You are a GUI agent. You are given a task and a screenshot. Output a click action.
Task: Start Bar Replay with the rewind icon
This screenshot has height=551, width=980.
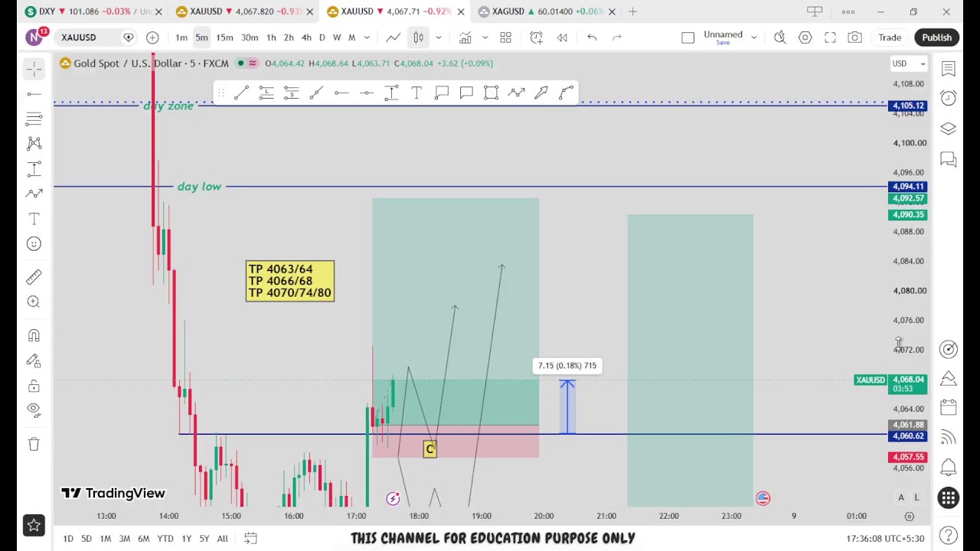[x=562, y=37]
